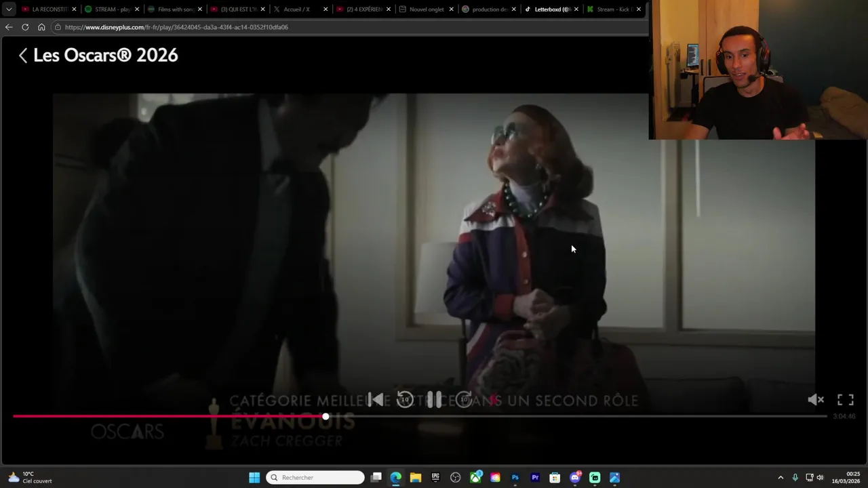Open Task View from the taskbar
This screenshot has height=488, width=868.
[x=376, y=477]
